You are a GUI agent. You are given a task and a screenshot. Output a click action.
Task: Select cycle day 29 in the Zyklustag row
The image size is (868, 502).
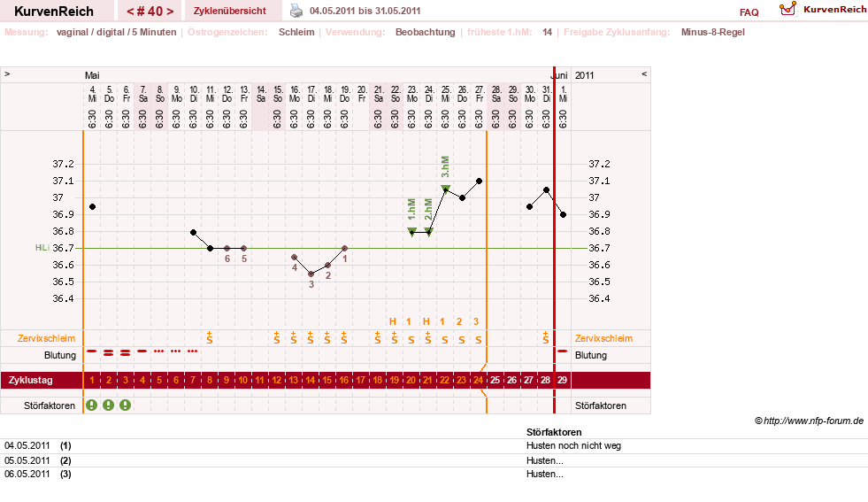click(x=563, y=380)
